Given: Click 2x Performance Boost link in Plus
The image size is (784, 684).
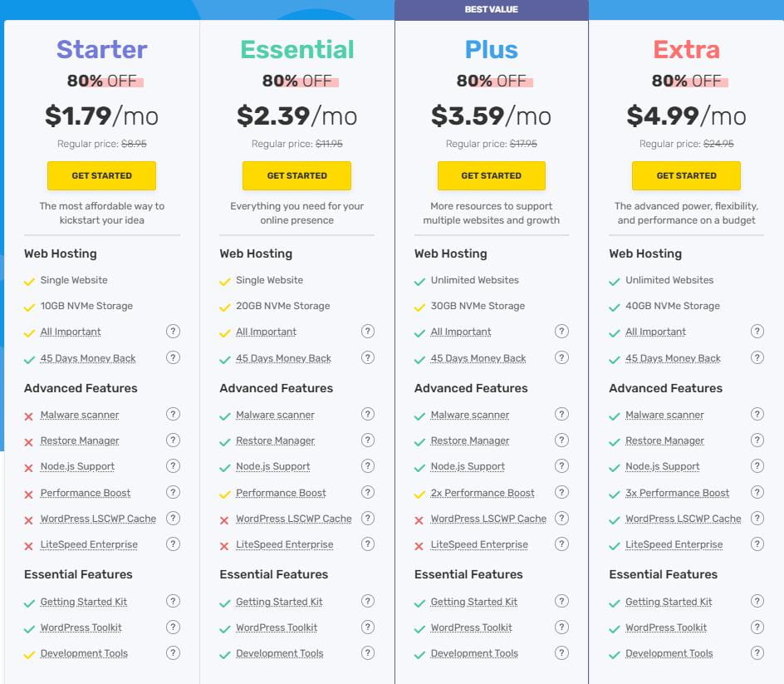Looking at the screenshot, I should pos(483,493).
